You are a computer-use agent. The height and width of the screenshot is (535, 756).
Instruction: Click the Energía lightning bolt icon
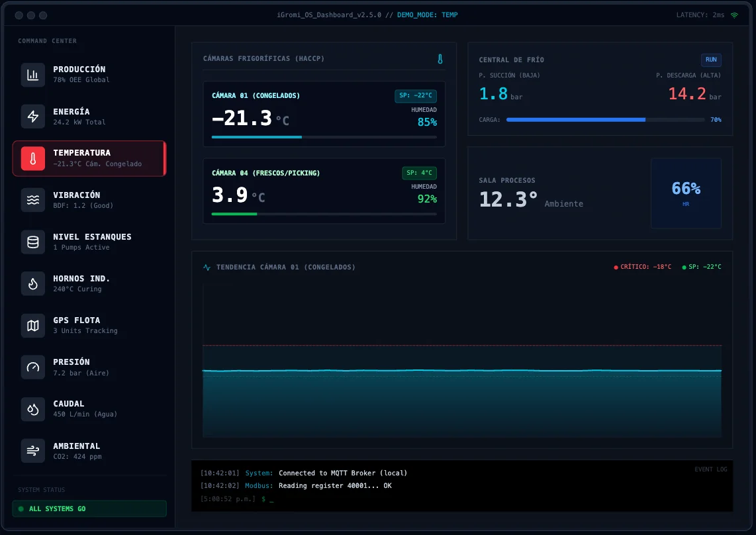[x=33, y=117]
